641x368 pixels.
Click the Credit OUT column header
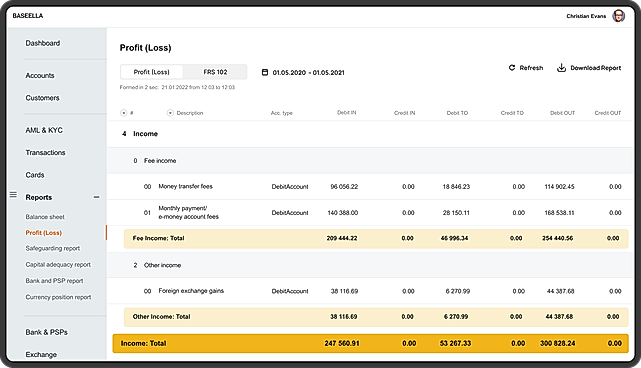click(607, 113)
